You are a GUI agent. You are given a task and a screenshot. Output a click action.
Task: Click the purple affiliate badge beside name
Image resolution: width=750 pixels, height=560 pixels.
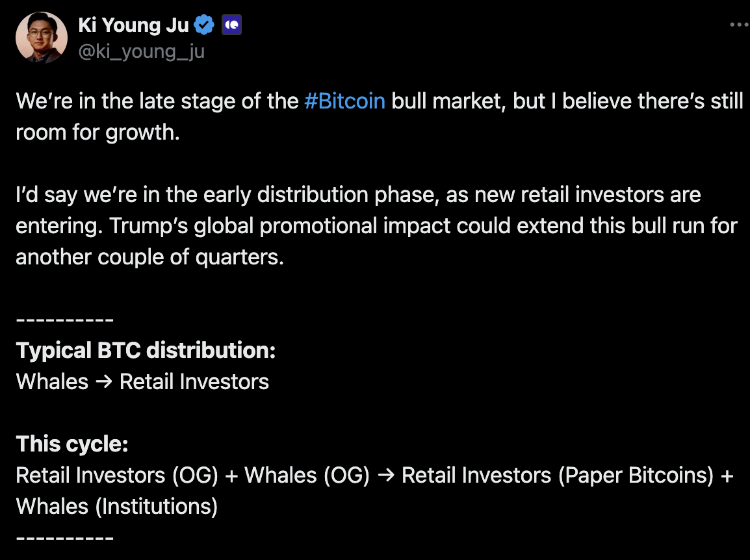(x=231, y=25)
